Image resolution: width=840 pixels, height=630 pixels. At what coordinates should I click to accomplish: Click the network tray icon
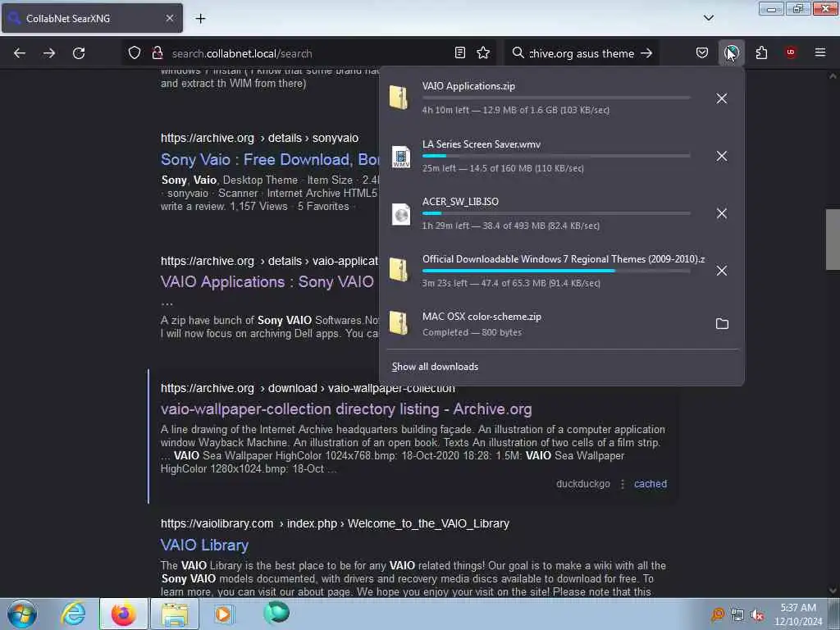737,614
